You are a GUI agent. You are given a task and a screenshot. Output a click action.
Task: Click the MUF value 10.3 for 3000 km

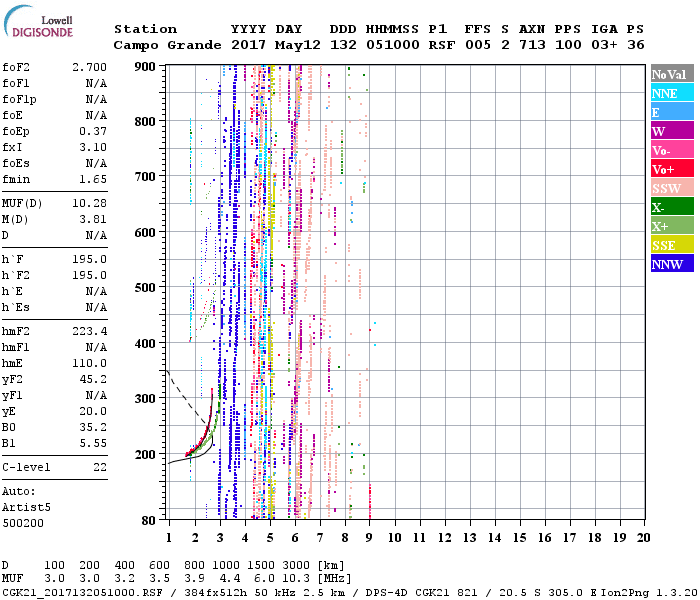296,579
